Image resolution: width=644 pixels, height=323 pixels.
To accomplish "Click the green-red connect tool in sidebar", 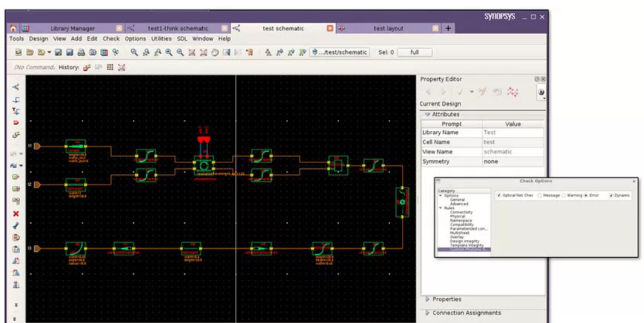I will (16, 134).
